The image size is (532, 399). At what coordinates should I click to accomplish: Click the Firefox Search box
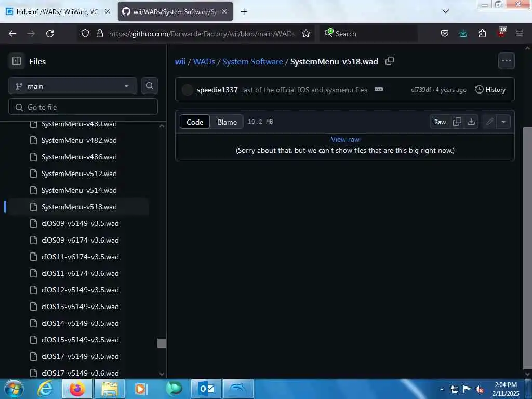point(368,34)
